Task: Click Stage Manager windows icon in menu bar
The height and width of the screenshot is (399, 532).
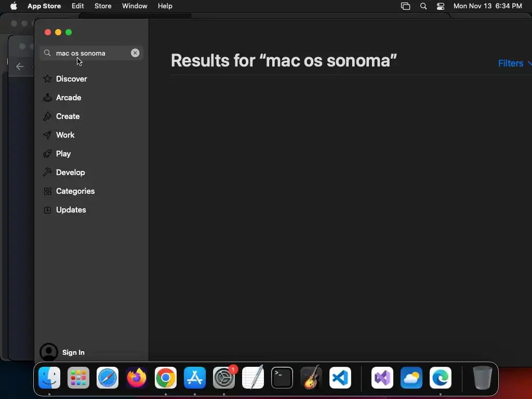Action: 405,6
